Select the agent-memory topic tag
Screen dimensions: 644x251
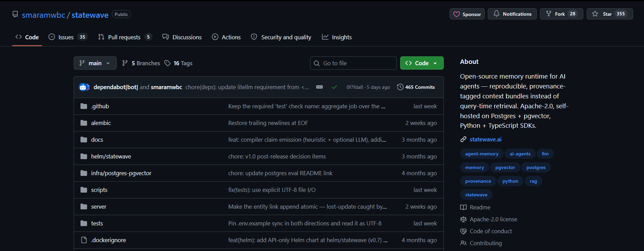pos(482,154)
